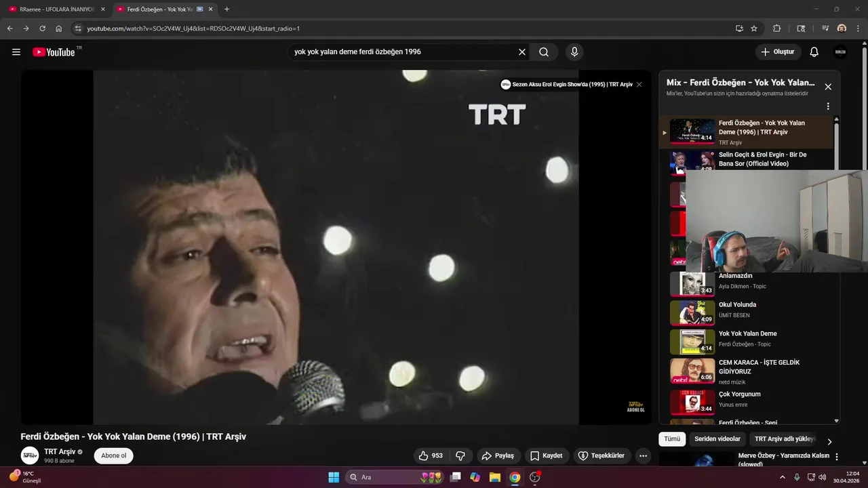
Task: Dismiss the Sezen Aksu suggested video card
Action: click(x=639, y=85)
